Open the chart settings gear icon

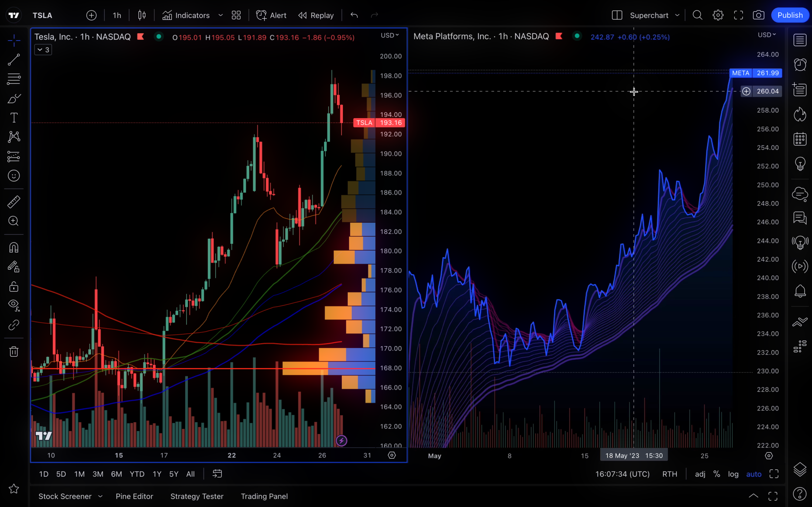point(718,15)
